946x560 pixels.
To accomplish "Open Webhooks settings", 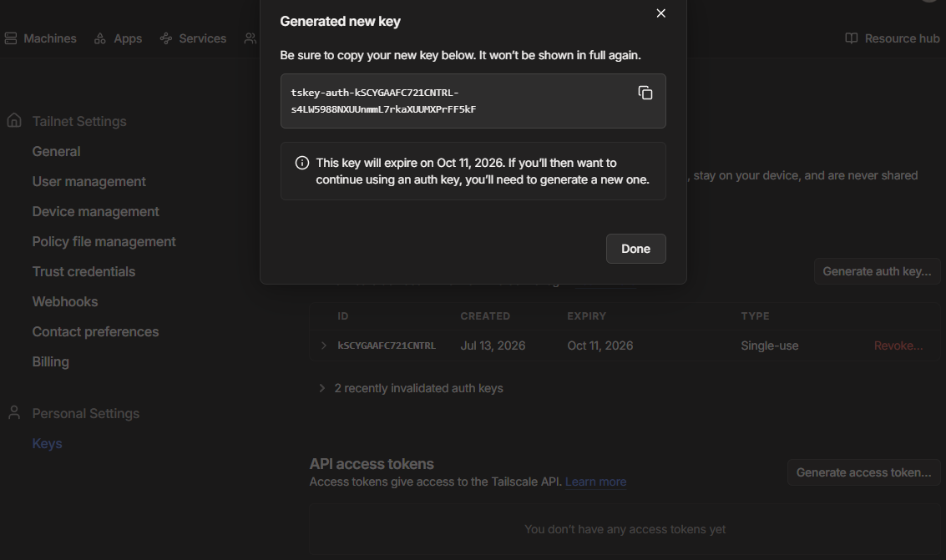I will coord(64,302).
